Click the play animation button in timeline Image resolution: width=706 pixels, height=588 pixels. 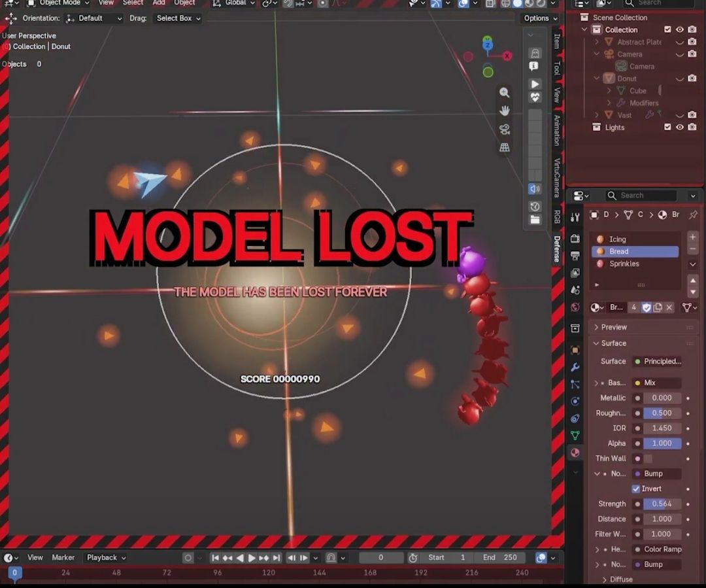(x=252, y=558)
